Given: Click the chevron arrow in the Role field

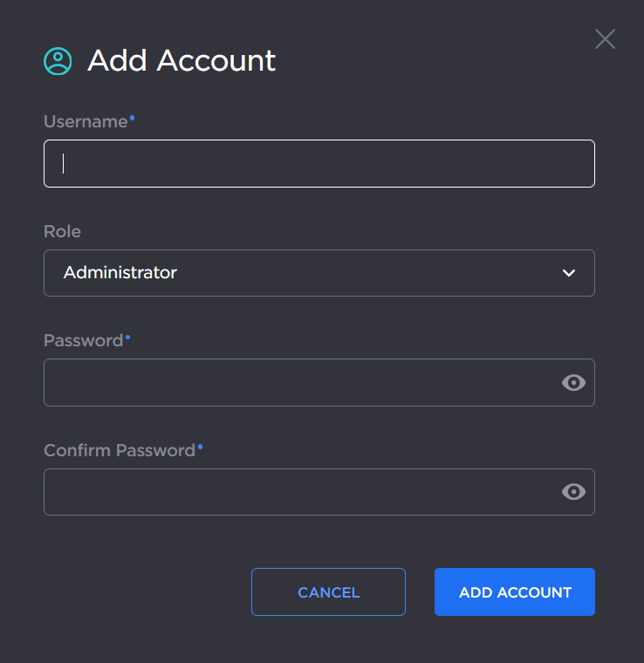Looking at the screenshot, I should pos(569,273).
